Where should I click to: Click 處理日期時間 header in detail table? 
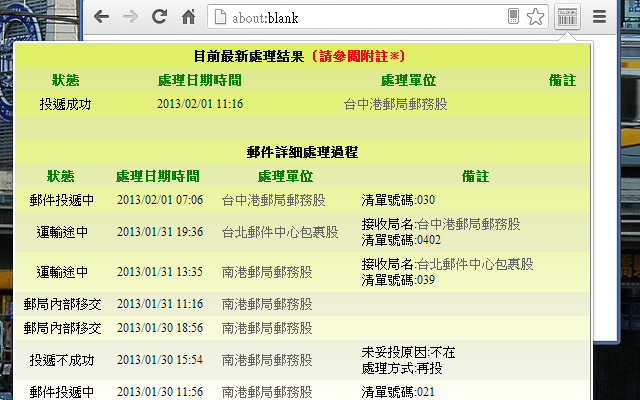(x=158, y=176)
